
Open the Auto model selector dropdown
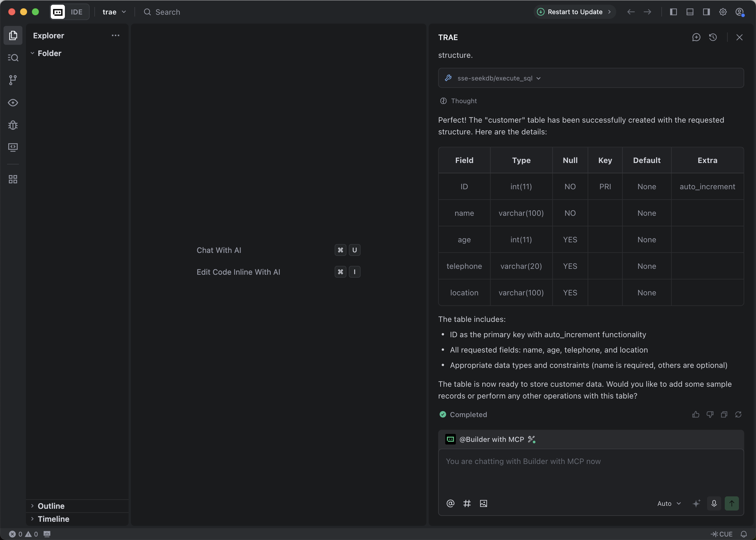(669, 503)
